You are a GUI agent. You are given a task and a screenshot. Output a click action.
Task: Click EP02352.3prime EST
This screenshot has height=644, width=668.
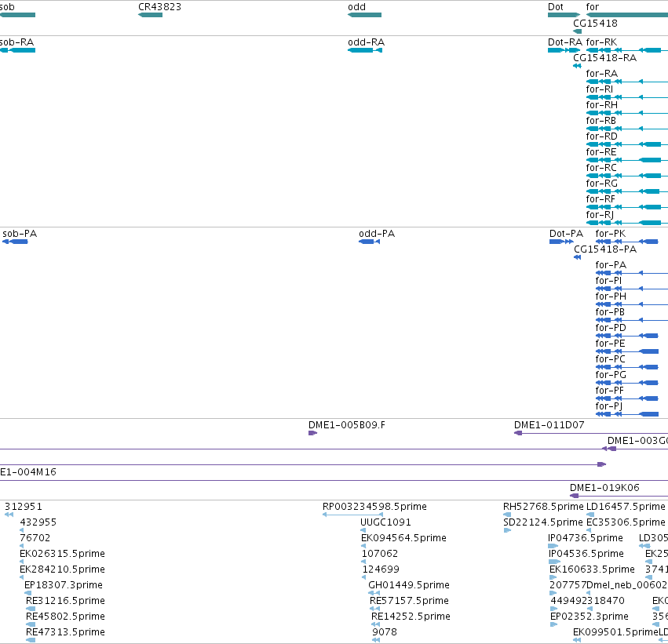pos(554,625)
